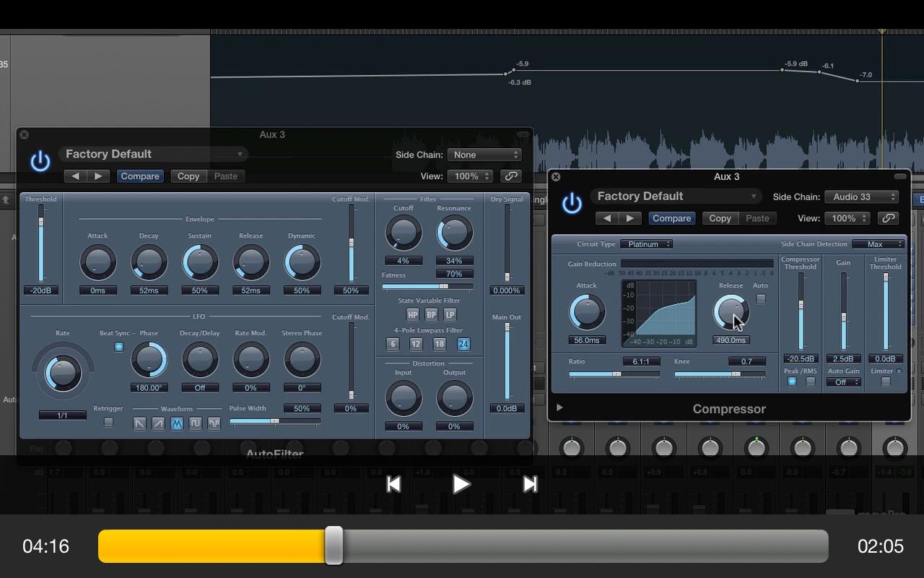Toggle the Compressor power button

(572, 203)
